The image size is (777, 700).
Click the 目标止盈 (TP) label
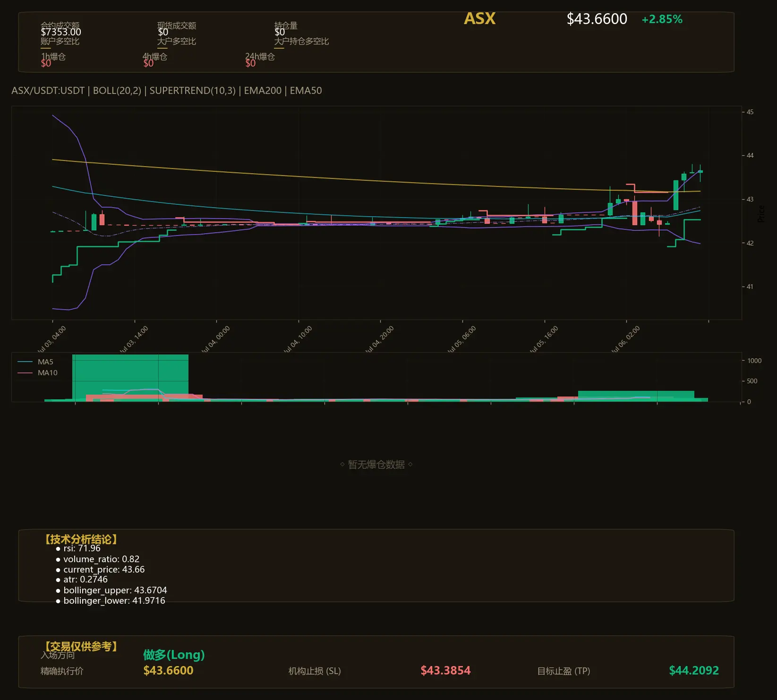pos(564,671)
